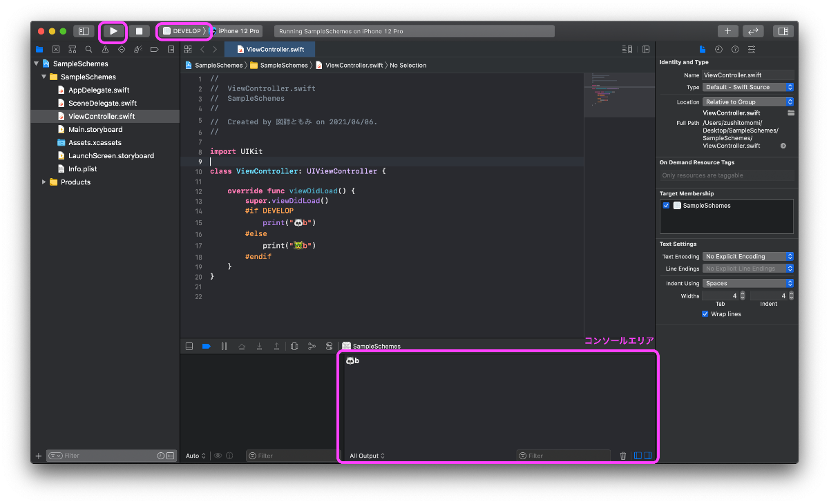Add an editor on the right
The image size is (829, 504).
click(646, 50)
